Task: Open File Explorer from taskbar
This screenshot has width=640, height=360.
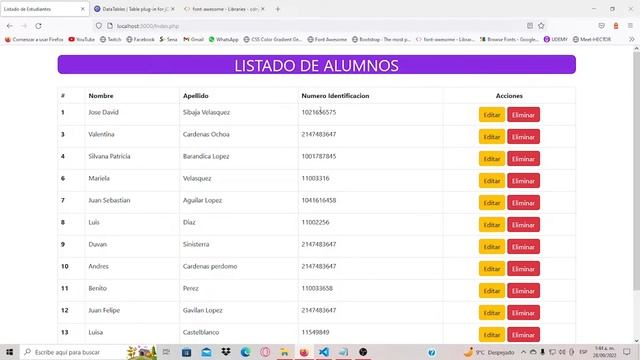Action: (x=284, y=352)
